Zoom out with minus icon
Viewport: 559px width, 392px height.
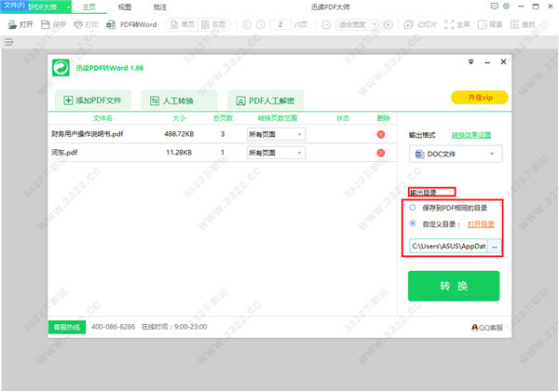(326, 24)
